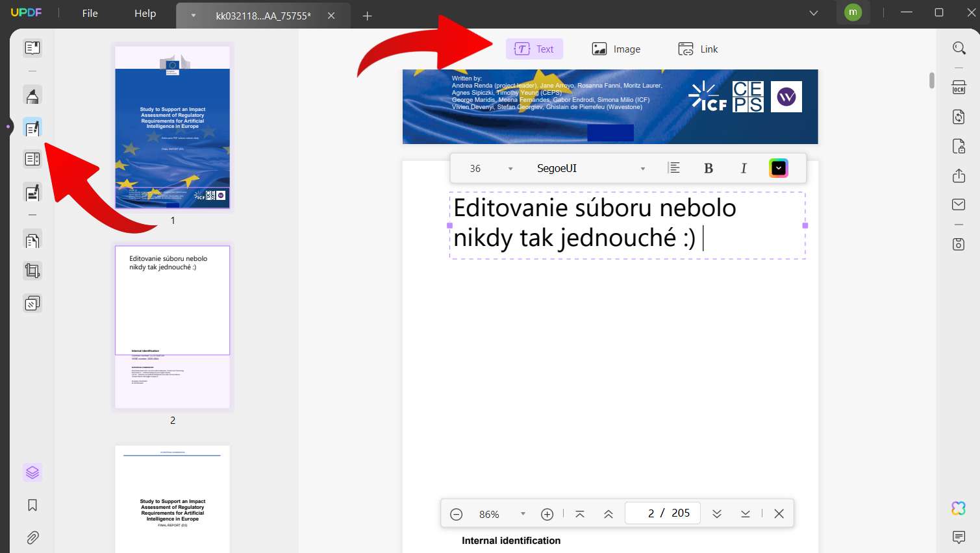Click the Save as other icon
Image resolution: width=980 pixels, height=553 pixels.
tap(959, 244)
